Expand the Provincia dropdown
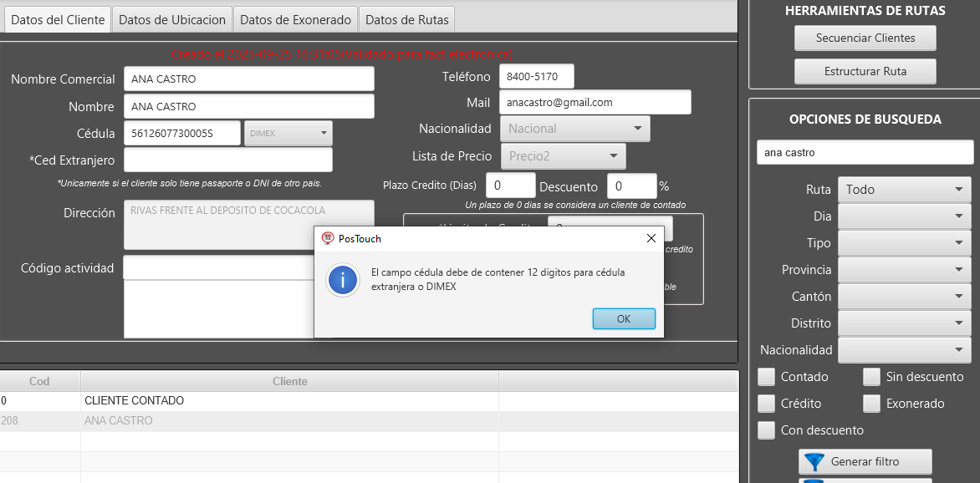Screen dimensions: 980x483 pos(904,270)
